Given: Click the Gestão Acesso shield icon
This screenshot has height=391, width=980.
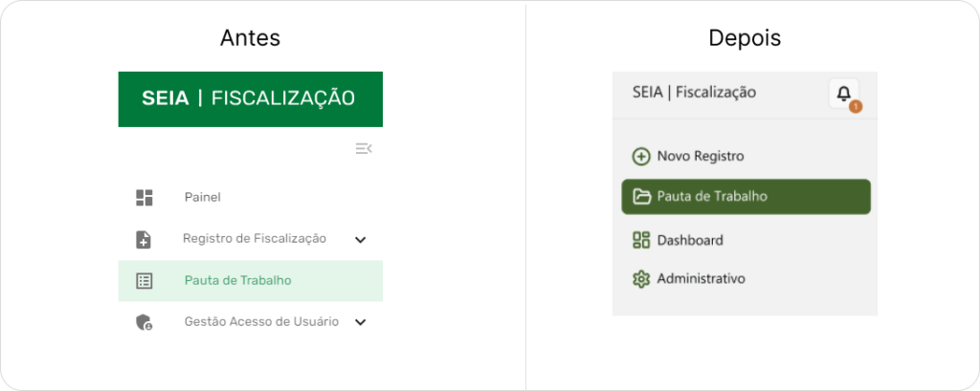Looking at the screenshot, I should (x=145, y=322).
